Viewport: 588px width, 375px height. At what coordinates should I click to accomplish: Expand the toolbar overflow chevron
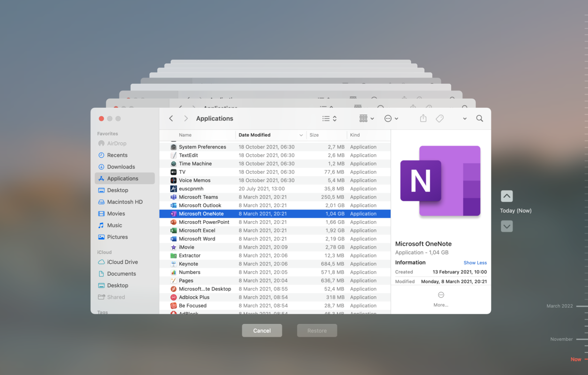tap(464, 119)
